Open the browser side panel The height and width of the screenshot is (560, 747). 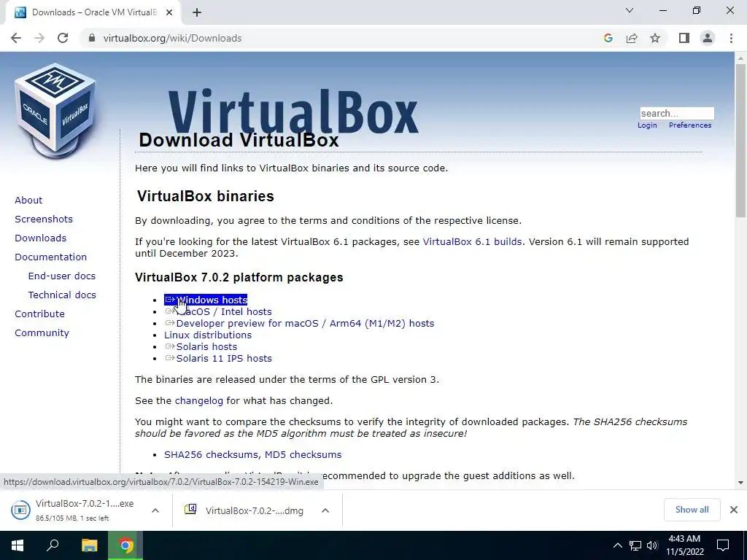point(684,38)
